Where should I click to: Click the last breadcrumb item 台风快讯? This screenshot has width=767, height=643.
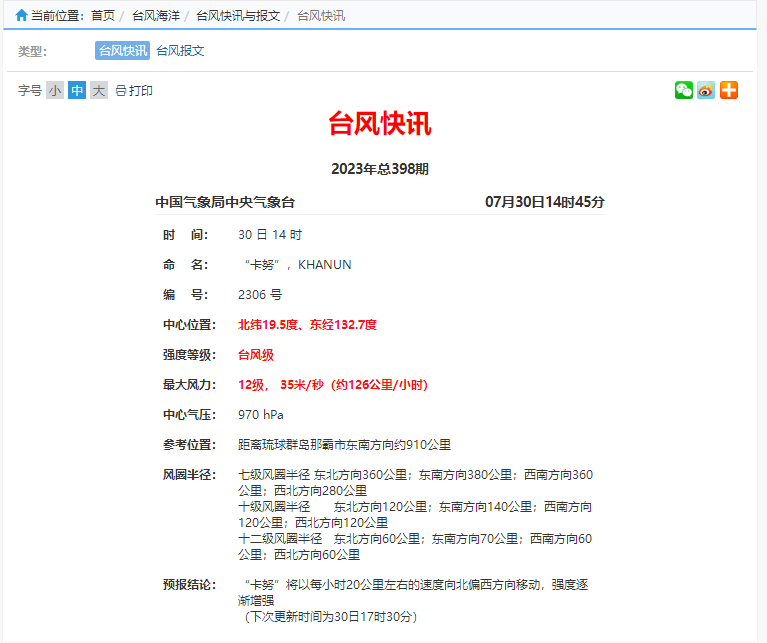321,16
